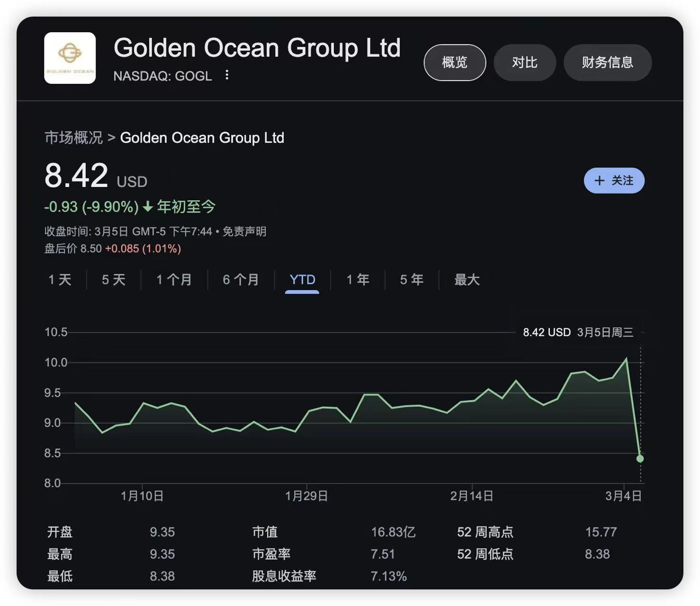Viewport: 700px width, 606px height.
Task: Click the 8.42 USD tooltip label
Action: click(x=547, y=332)
